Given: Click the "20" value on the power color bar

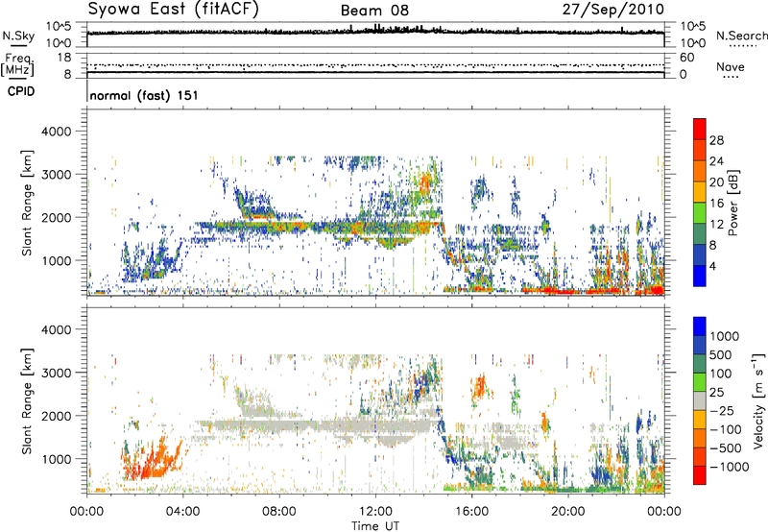Looking at the screenshot, I should point(716,182).
